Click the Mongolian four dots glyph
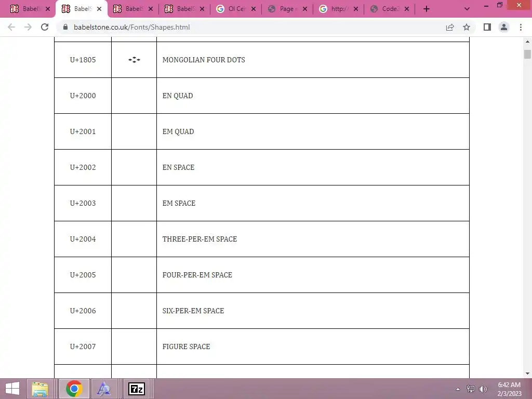The height and width of the screenshot is (399, 532). point(134,60)
